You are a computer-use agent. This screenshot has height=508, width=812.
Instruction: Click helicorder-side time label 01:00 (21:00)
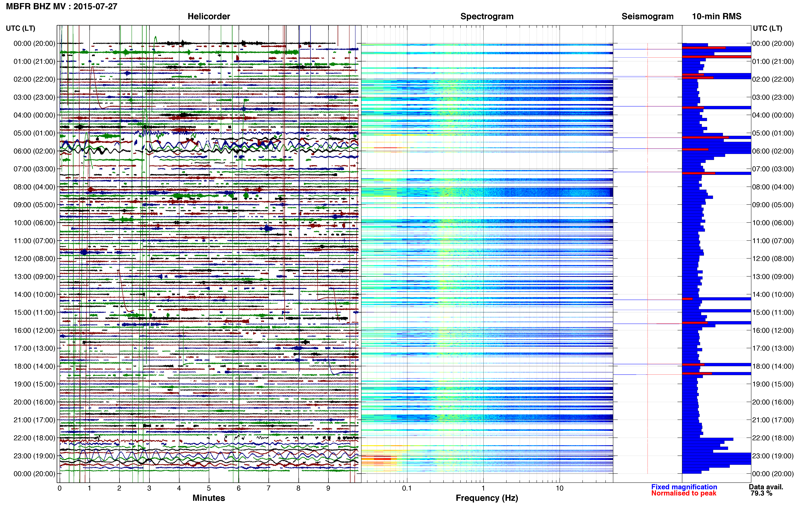[34, 62]
